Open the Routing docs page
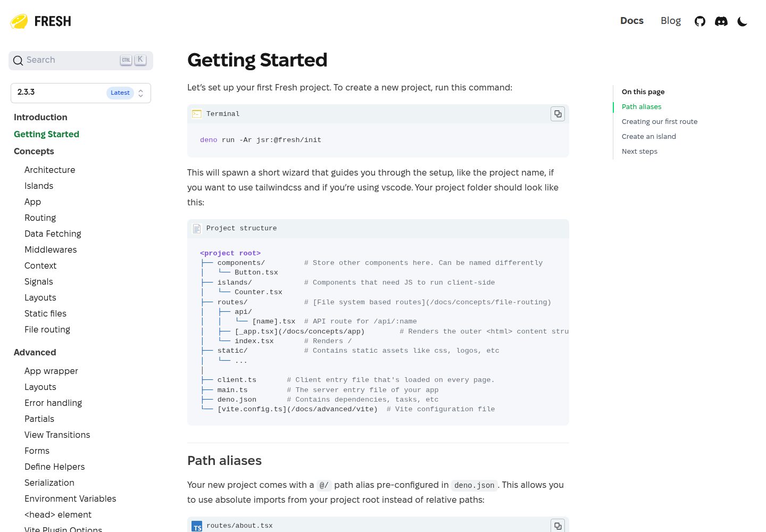The width and height of the screenshot is (766, 532). point(40,218)
